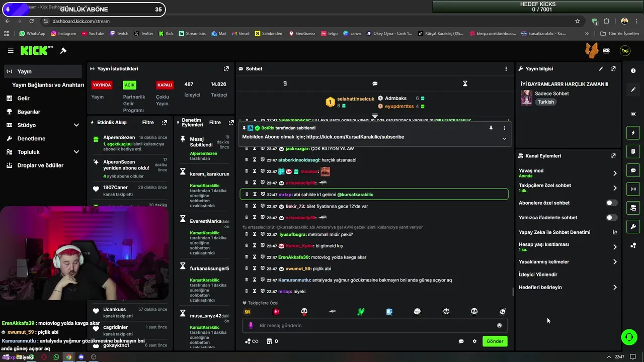Click the camera icon in right sidebar
The height and width of the screenshot is (362, 644).
[633, 208]
